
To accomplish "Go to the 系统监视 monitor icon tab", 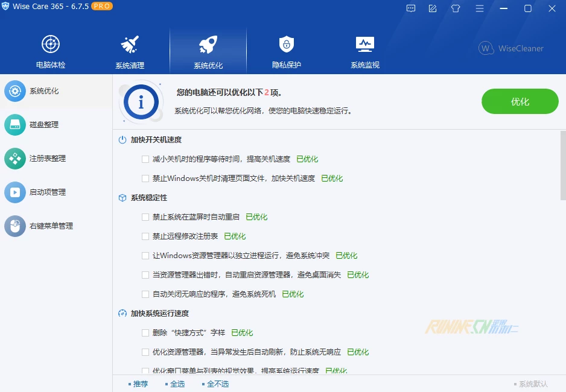I will point(364,45).
